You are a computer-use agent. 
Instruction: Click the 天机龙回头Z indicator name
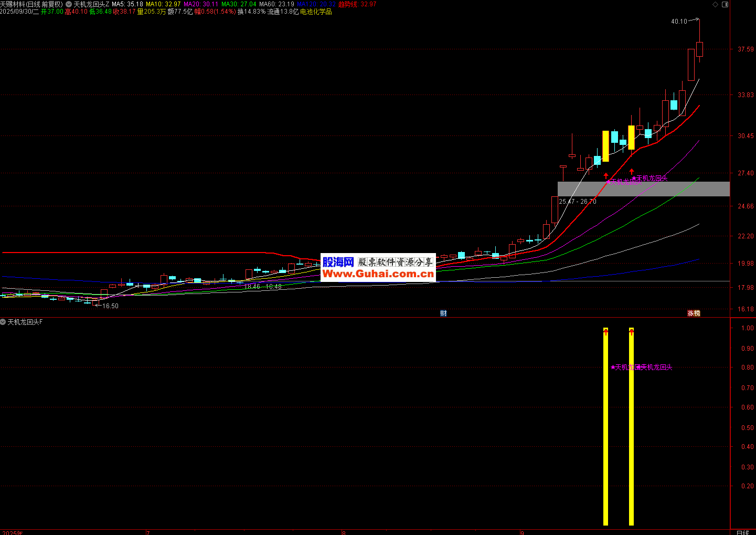coord(91,4)
